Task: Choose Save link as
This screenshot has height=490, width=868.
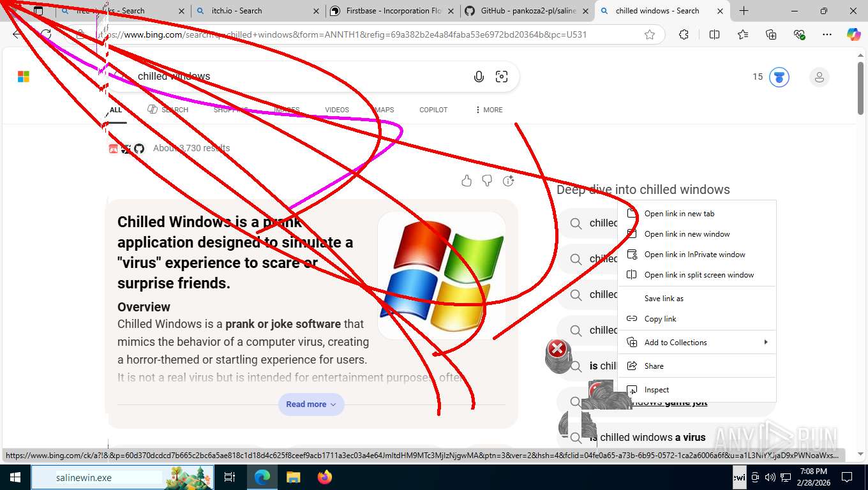Action: 697,299
